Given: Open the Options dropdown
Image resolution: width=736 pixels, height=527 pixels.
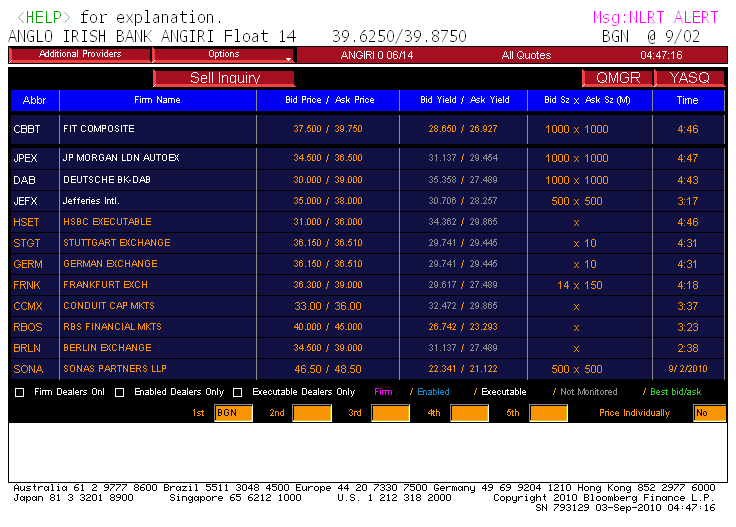Looking at the screenshot, I should click(x=224, y=55).
